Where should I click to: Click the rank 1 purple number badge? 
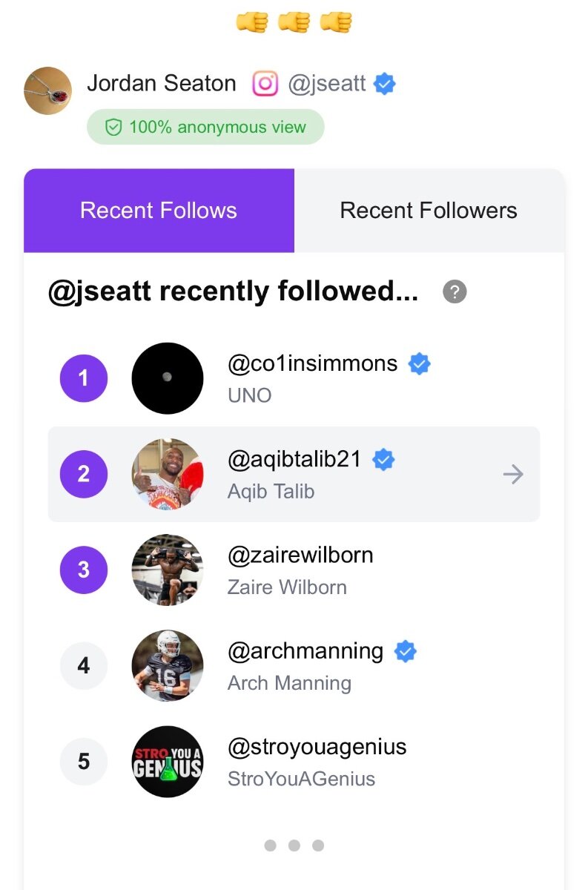coord(84,378)
